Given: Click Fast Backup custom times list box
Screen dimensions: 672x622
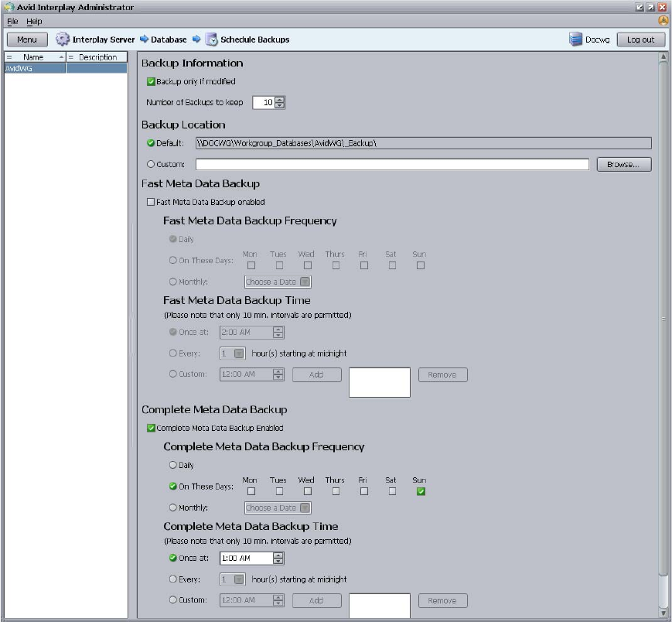Looking at the screenshot, I should (x=380, y=382).
